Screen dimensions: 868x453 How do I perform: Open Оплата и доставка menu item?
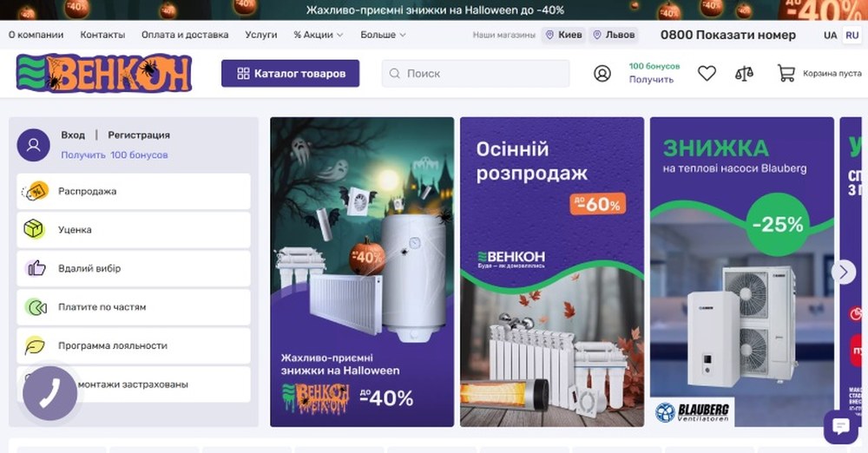(x=185, y=35)
